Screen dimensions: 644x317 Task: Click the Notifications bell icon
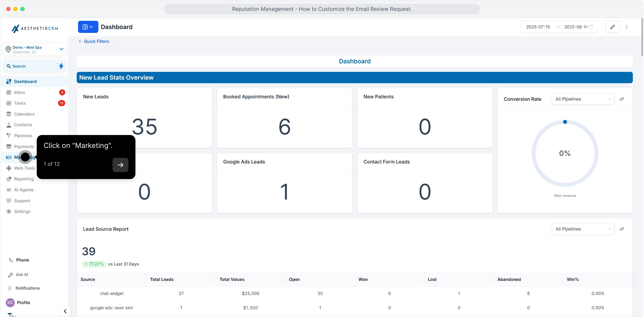(10, 288)
